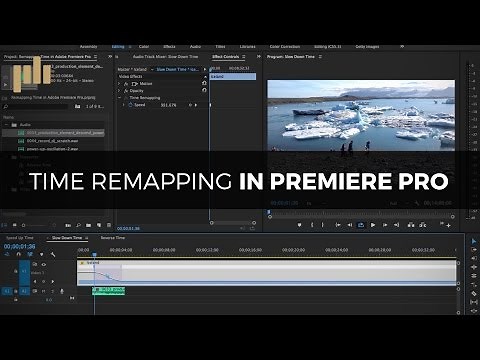Screen dimensions: 480x360
Task: Open the Audio Track Mixer tab
Action: pyautogui.click(x=165, y=57)
